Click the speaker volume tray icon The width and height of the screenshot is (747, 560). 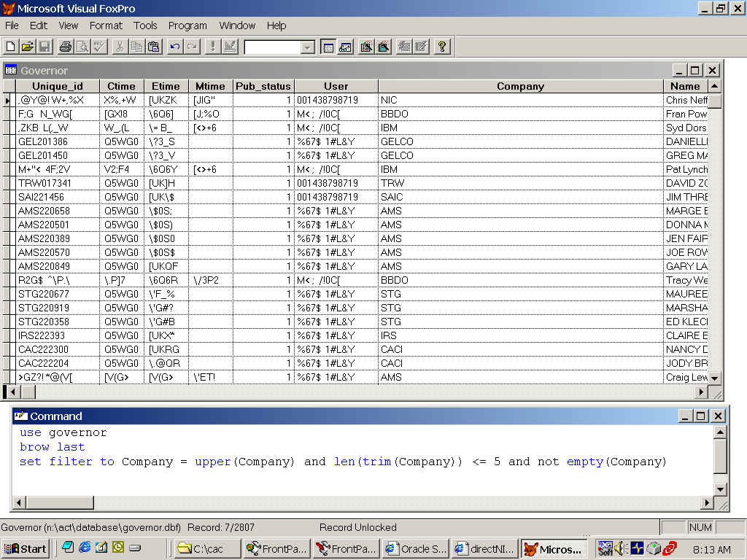[620, 548]
